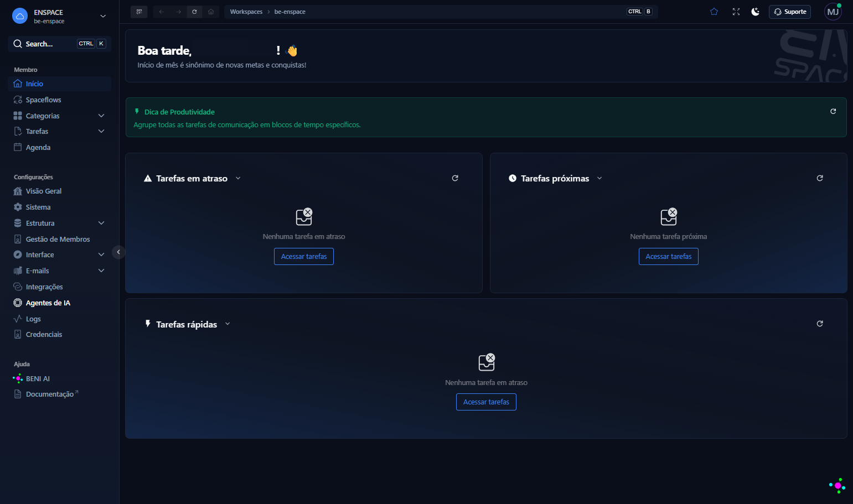
Task: Expand the E-mails submenu
Action: (101, 271)
